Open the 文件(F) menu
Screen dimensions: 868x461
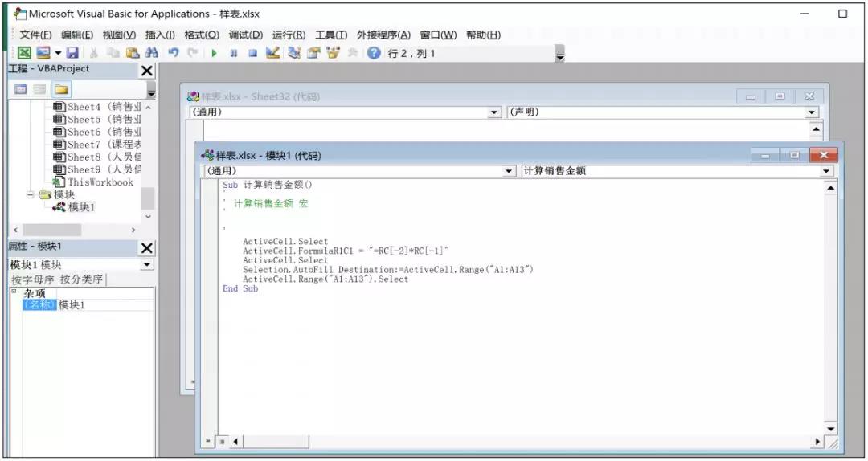(x=36, y=35)
